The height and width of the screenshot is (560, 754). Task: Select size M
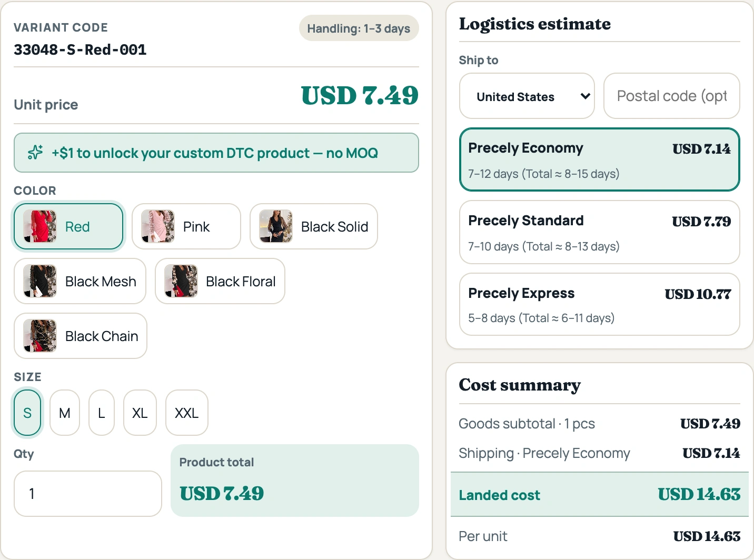(x=65, y=413)
